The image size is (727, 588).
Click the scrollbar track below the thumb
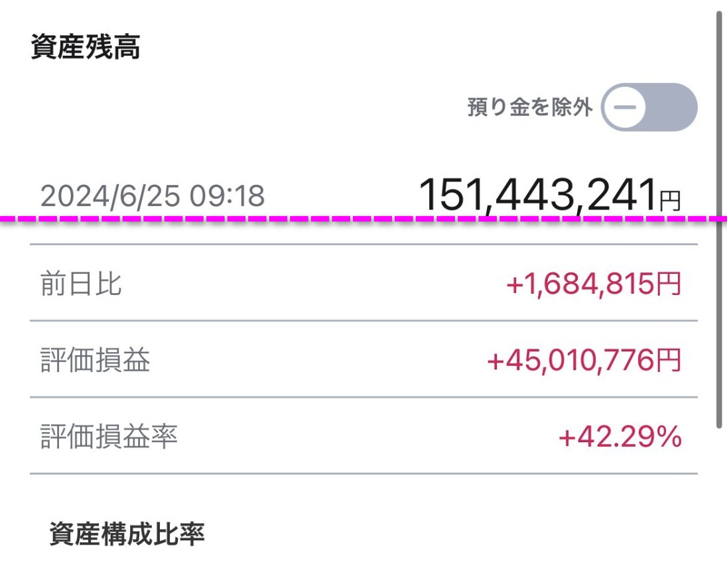tap(719, 507)
